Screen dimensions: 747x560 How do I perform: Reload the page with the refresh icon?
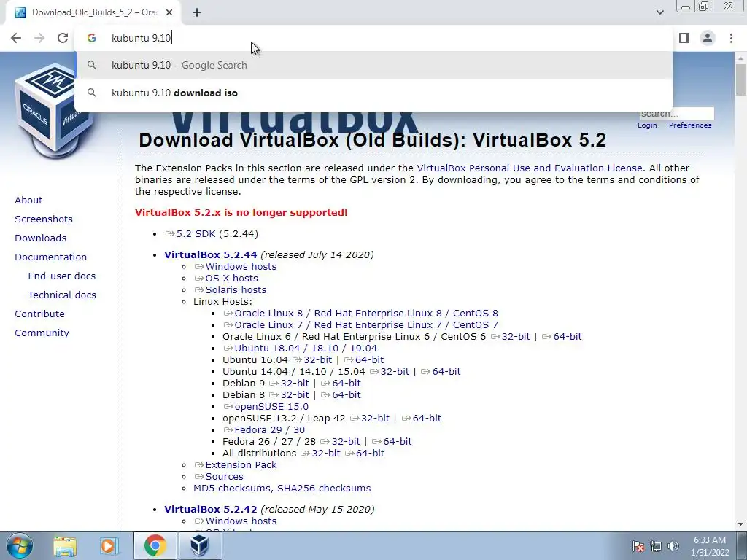click(63, 38)
